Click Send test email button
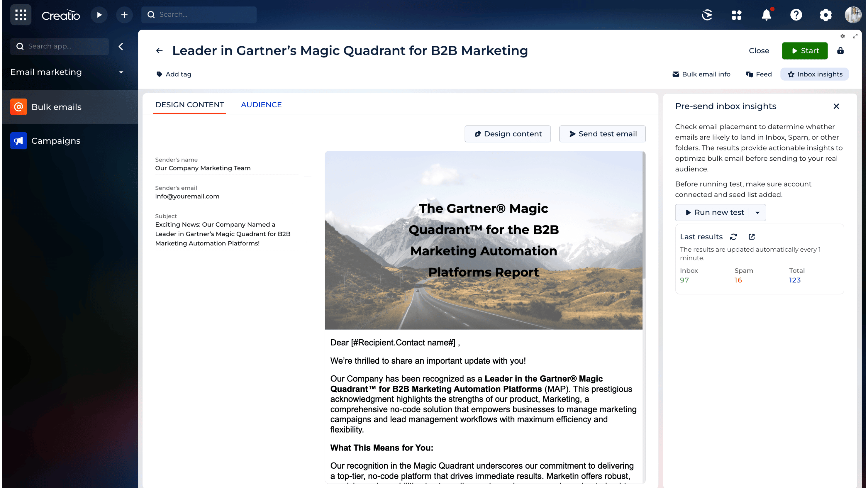Image resolution: width=868 pixels, height=488 pixels. coord(603,134)
